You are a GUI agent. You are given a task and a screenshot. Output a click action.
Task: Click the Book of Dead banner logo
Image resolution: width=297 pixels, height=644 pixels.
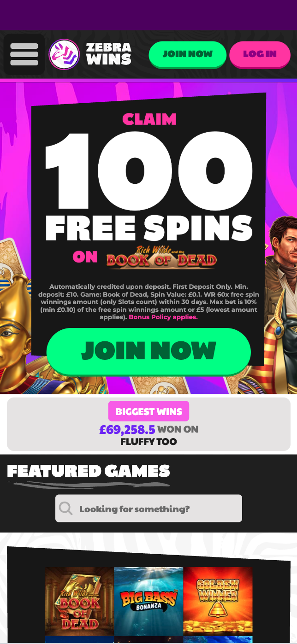[161, 257]
